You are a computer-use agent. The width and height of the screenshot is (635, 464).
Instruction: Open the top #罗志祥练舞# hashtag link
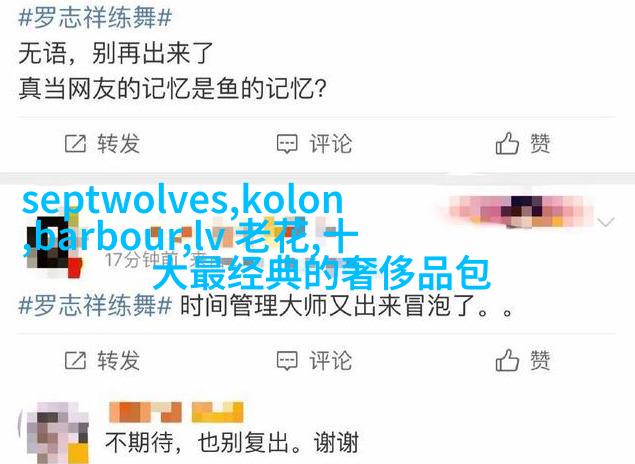point(95,17)
